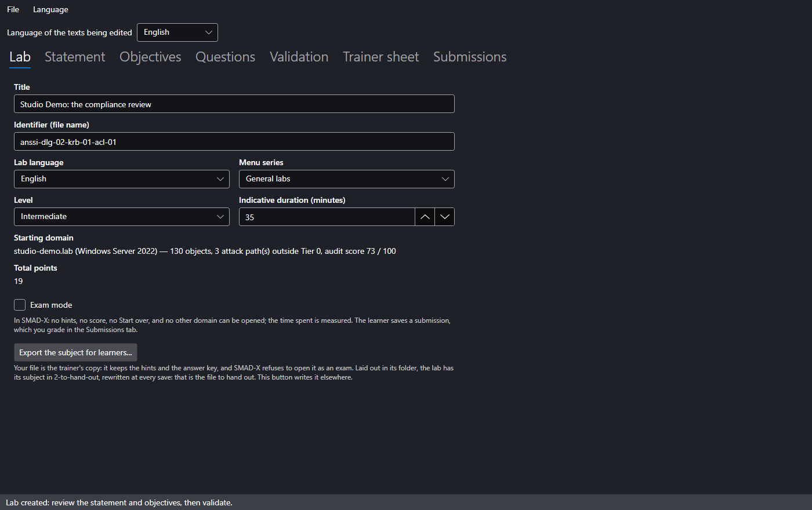Open the texts-being-edited language dropdown
The width and height of the screenshot is (812, 510).
click(x=177, y=32)
